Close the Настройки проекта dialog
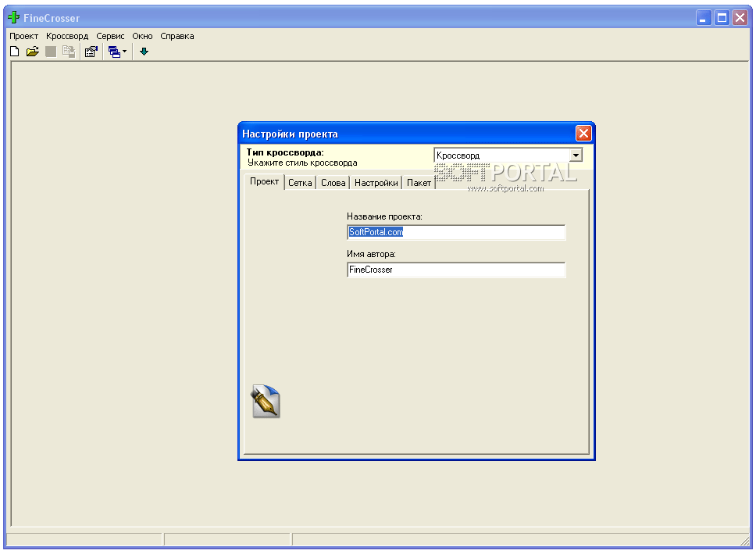The width and height of the screenshot is (756, 554). tap(583, 133)
